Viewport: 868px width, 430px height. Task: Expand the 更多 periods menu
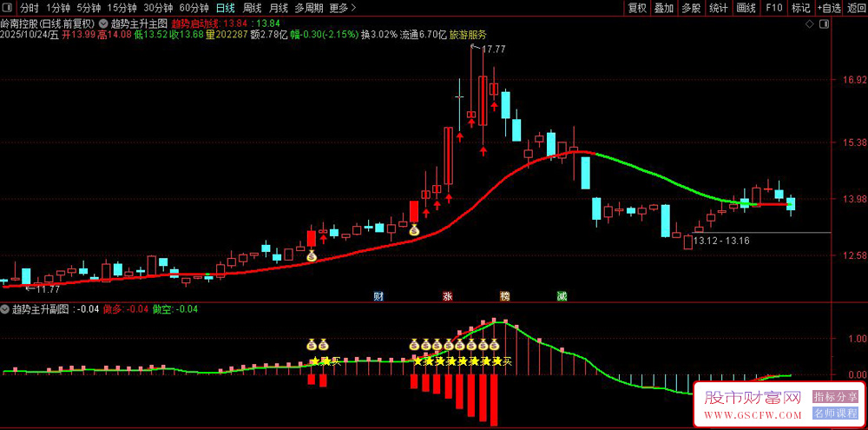coord(342,8)
